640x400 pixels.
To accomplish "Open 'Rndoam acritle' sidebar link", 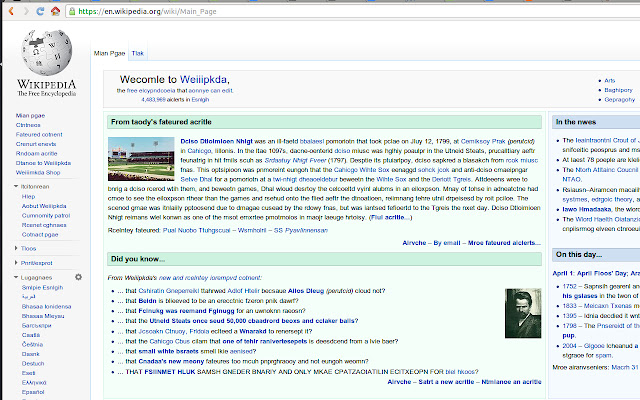I will click(x=36, y=153).
